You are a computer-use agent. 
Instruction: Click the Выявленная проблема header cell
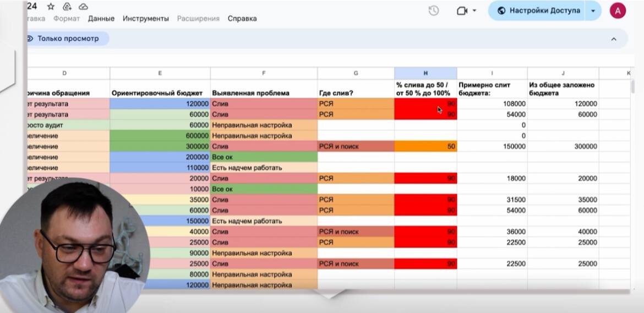tap(264, 89)
